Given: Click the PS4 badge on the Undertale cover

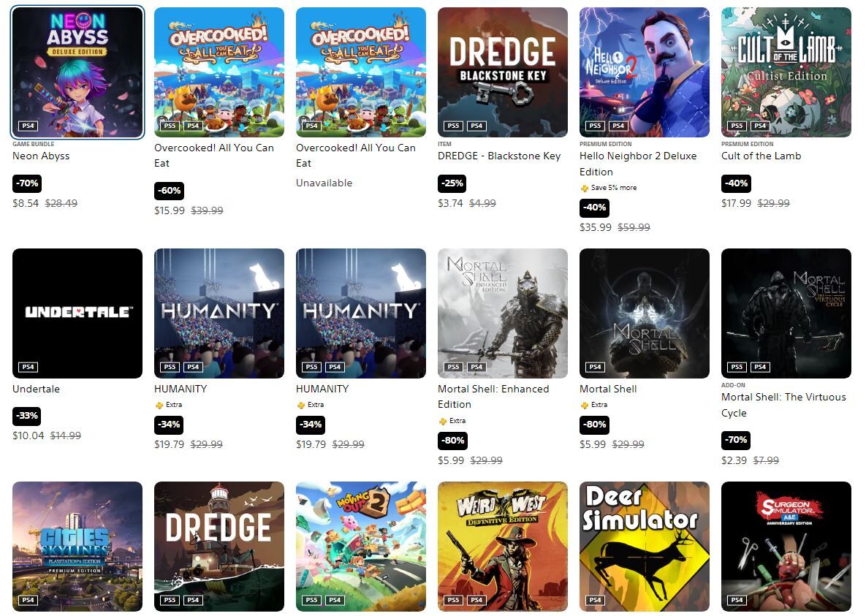Looking at the screenshot, I should (x=29, y=367).
